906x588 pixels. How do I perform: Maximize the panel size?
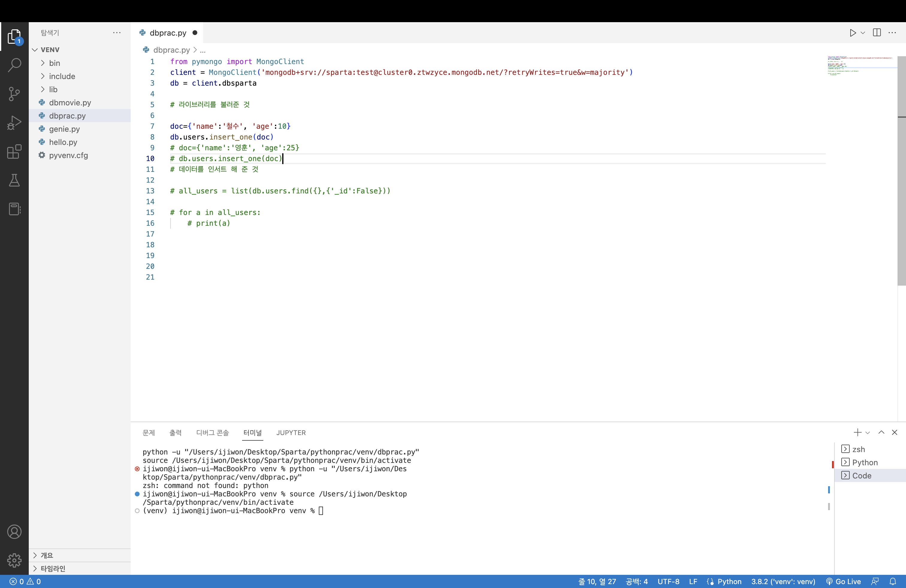[881, 432]
